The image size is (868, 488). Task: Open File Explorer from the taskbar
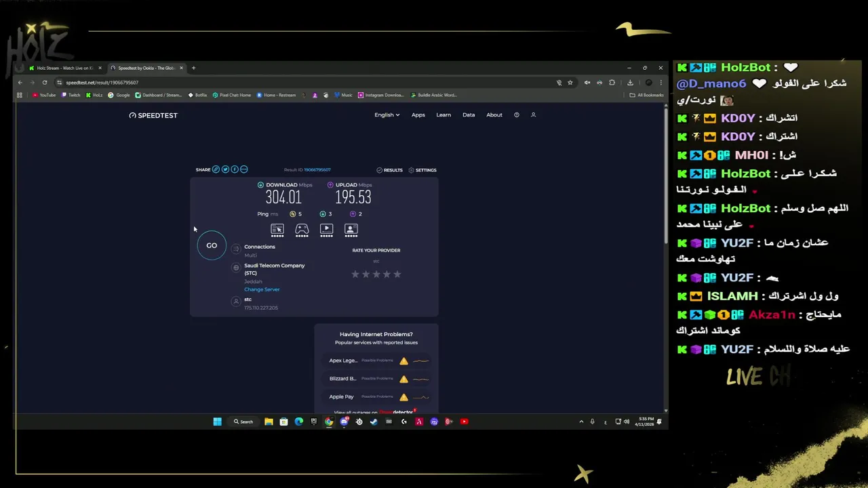(x=269, y=422)
